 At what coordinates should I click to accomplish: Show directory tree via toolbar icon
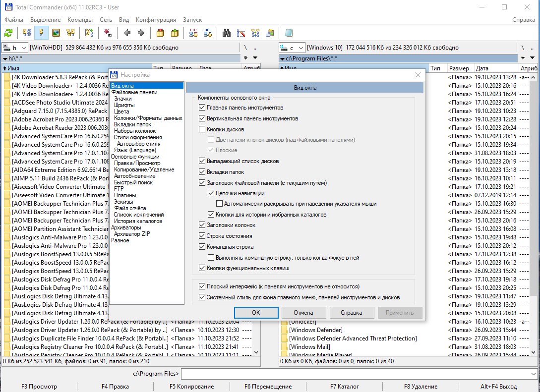point(70,33)
